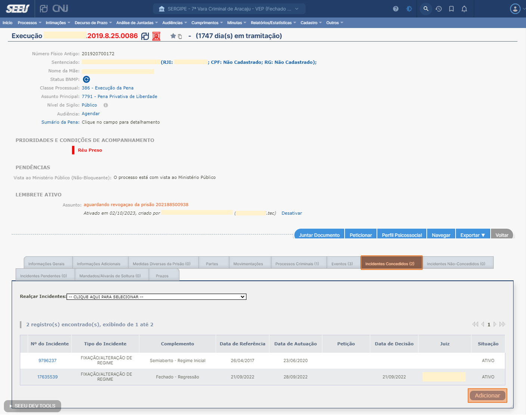Switch to the Informações Adicionais tab

tap(100, 263)
